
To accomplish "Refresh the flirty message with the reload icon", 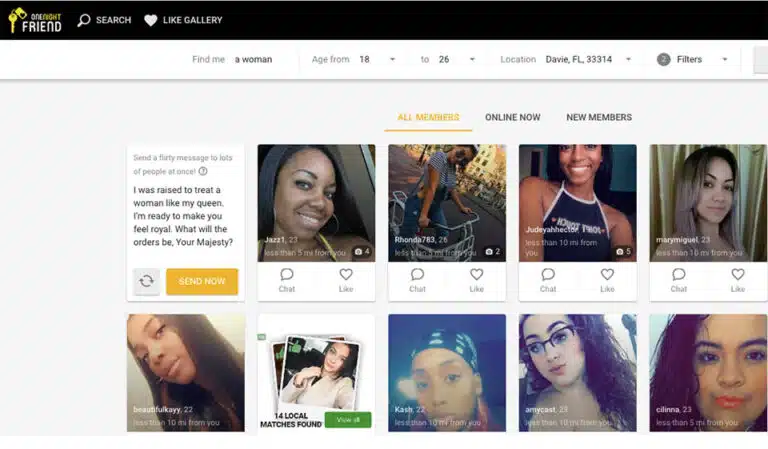I will tap(146, 281).
